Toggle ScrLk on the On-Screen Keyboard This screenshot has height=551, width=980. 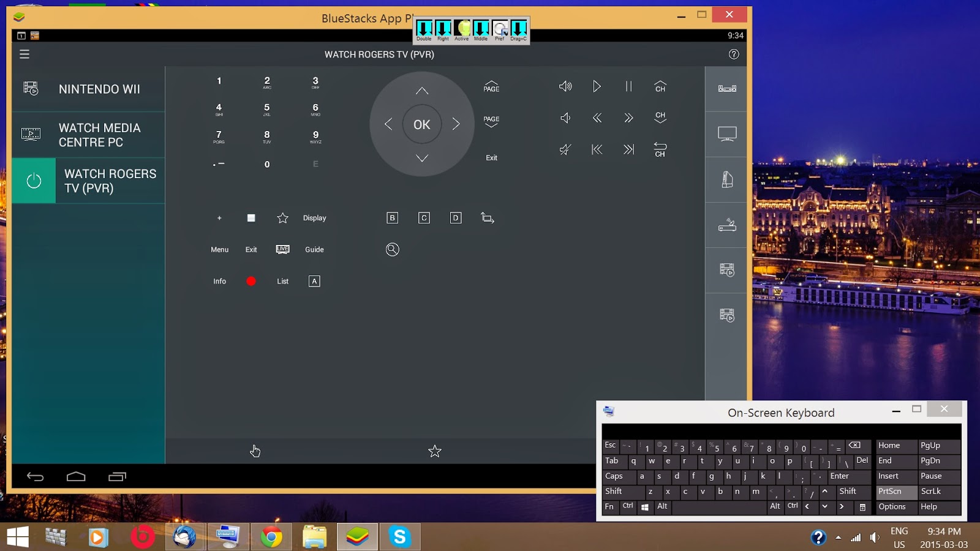[x=938, y=492]
